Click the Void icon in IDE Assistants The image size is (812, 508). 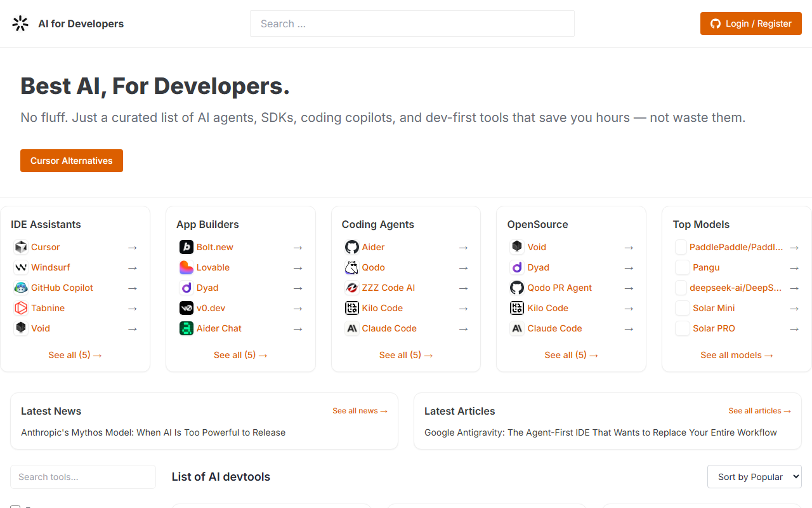click(x=21, y=328)
